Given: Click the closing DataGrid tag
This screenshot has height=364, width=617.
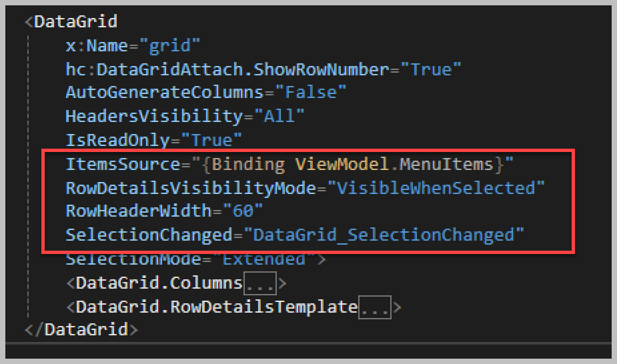Looking at the screenshot, I should click(81, 329).
